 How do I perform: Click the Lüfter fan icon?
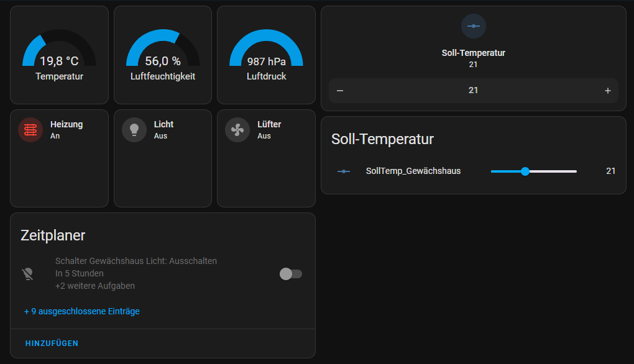[237, 130]
